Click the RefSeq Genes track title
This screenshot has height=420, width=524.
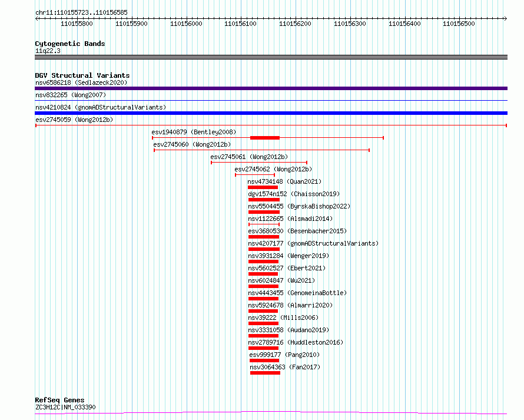pos(59,400)
